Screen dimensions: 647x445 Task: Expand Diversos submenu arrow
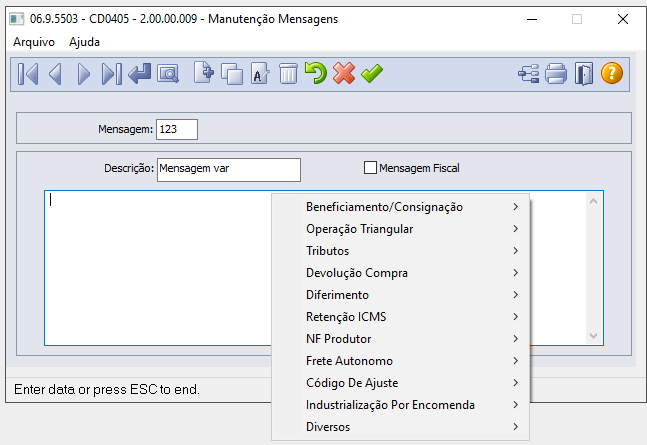[515, 427]
